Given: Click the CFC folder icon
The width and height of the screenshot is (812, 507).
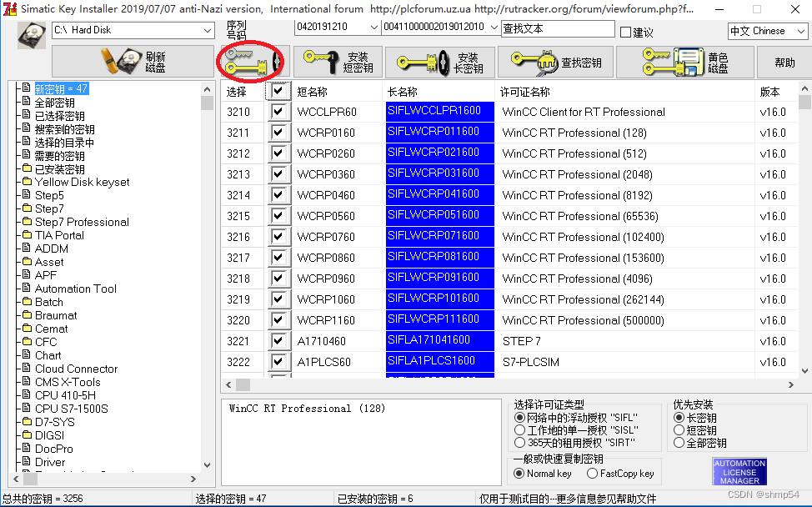Looking at the screenshot, I should click(x=27, y=341).
